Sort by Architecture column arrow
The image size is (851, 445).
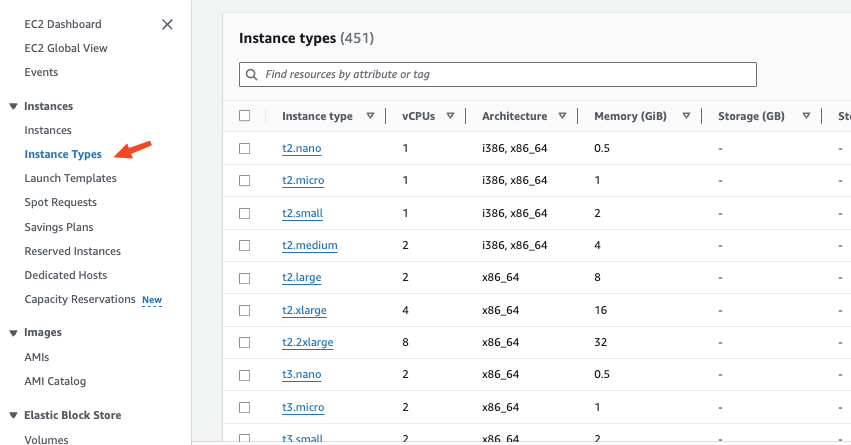pos(562,116)
